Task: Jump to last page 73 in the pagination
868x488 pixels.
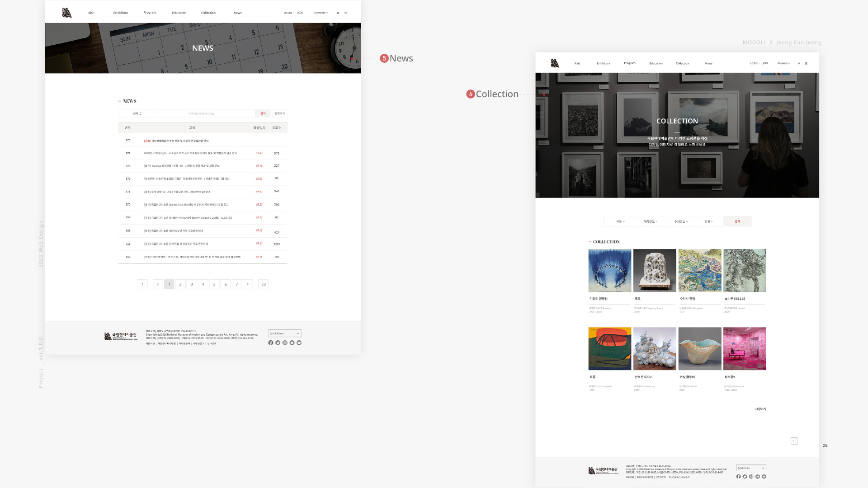Action: (x=264, y=284)
